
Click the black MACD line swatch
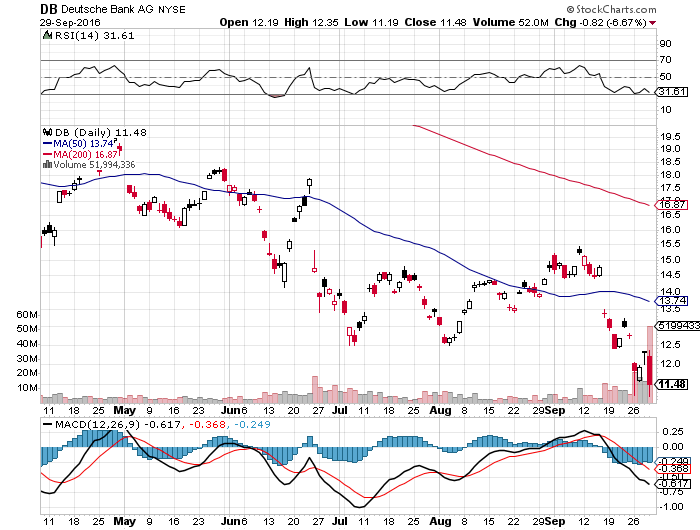tap(47, 424)
